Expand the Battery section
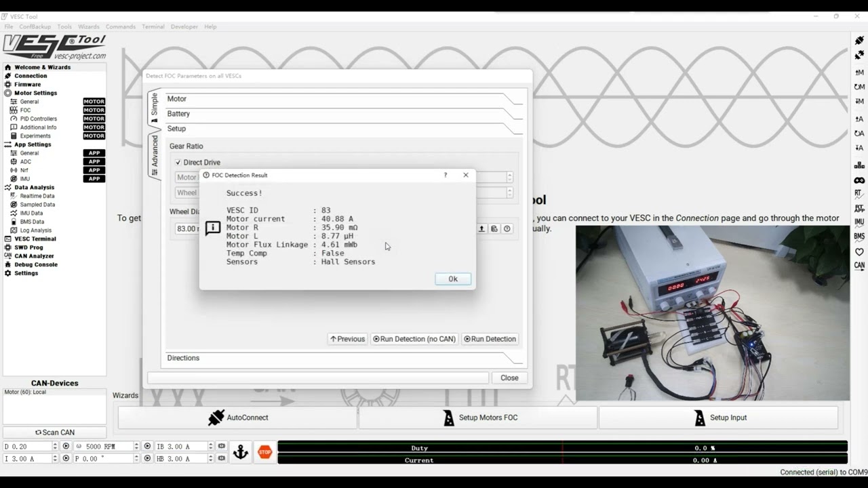Image resolution: width=868 pixels, height=488 pixels. 344,114
